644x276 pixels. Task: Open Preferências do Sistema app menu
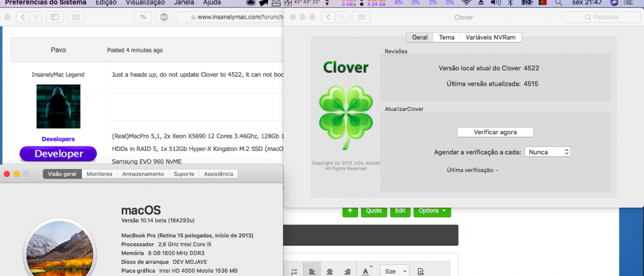46,3
